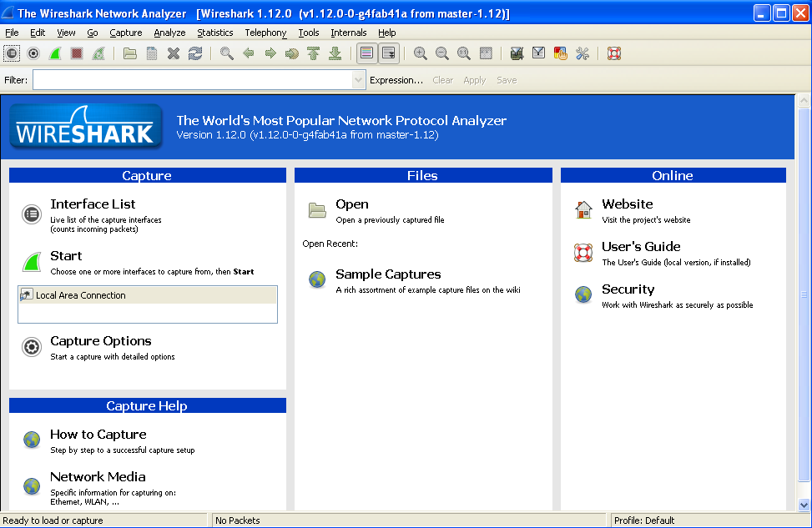Open the Analyze menu
This screenshot has width=812, height=528.
[x=170, y=33]
